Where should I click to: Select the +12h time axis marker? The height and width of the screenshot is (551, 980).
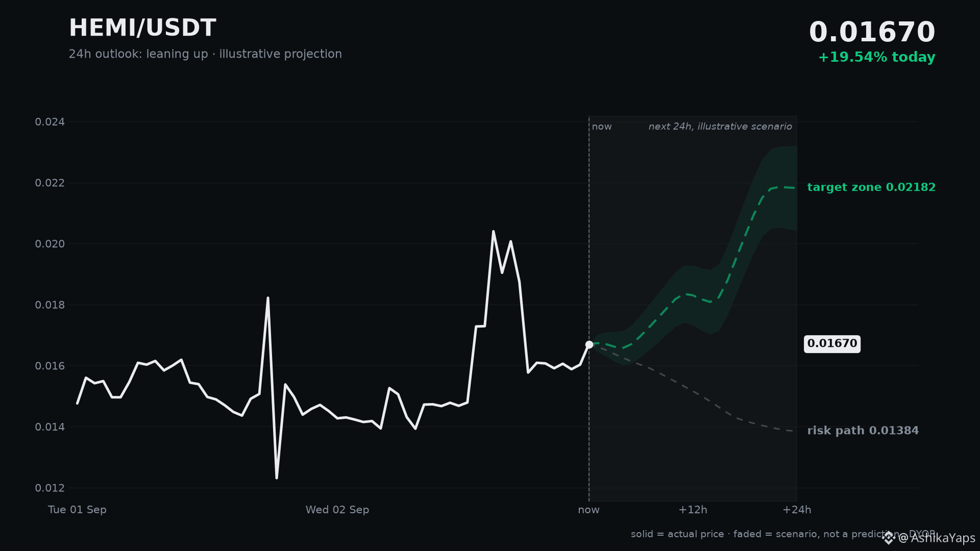(693, 510)
